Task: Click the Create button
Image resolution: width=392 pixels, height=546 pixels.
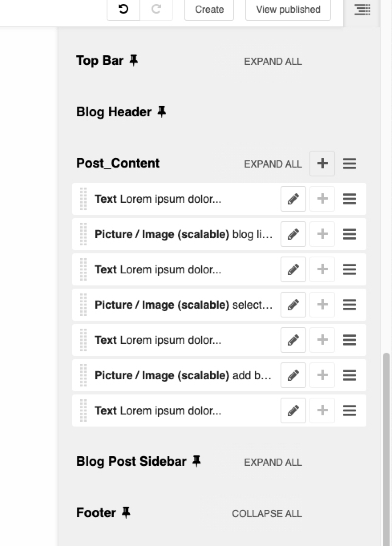Action: tap(208, 10)
